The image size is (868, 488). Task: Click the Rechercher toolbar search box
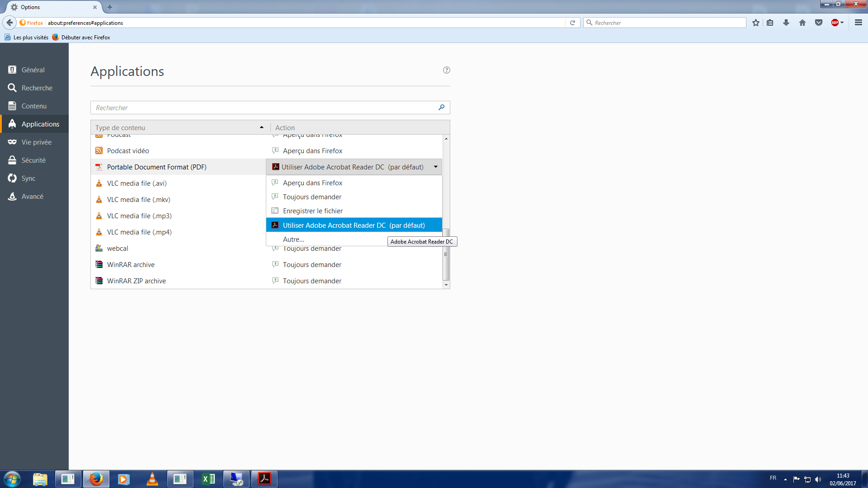click(x=665, y=23)
